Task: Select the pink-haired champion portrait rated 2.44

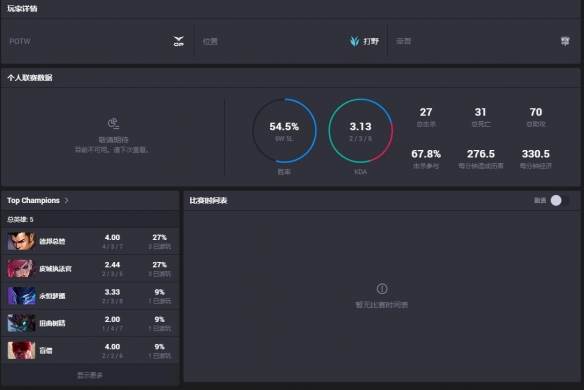Action: coord(22,269)
